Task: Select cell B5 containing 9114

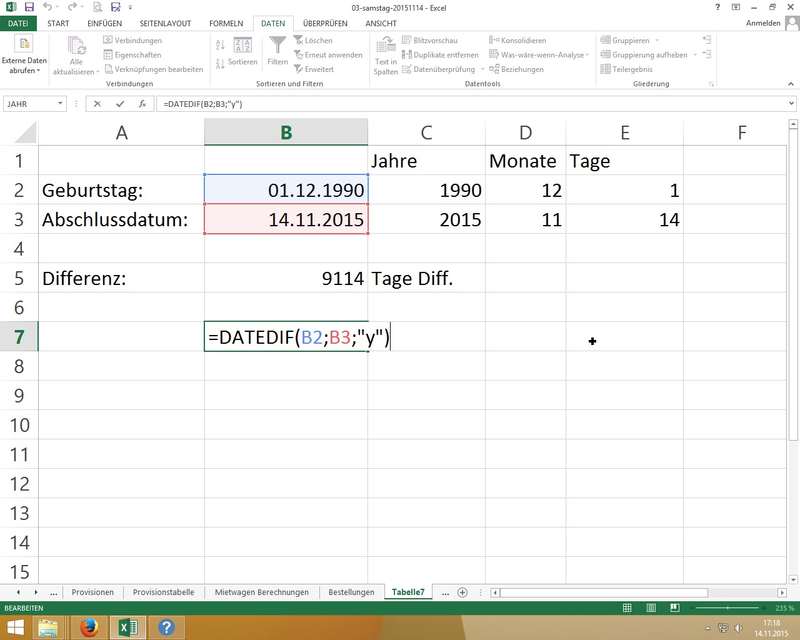Action: [x=286, y=279]
